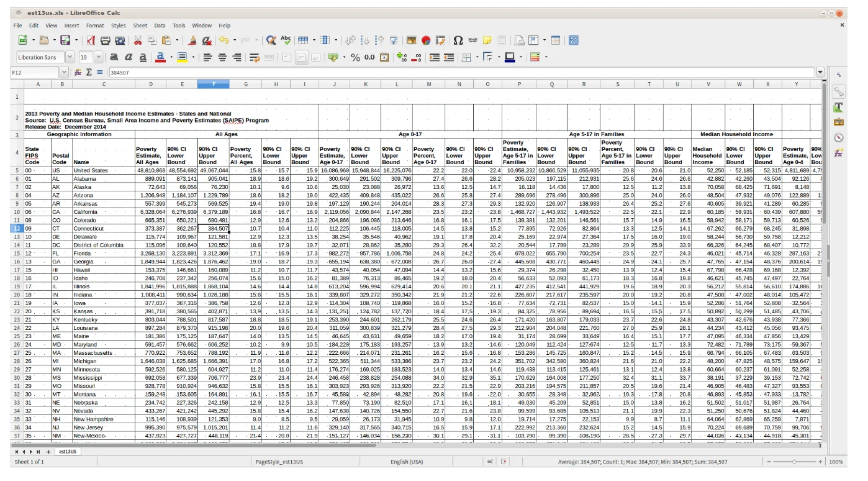Open the Highlighting Color dropdown arrow
Image resolution: width=868 pixels, height=481 pixels.
pos(192,57)
